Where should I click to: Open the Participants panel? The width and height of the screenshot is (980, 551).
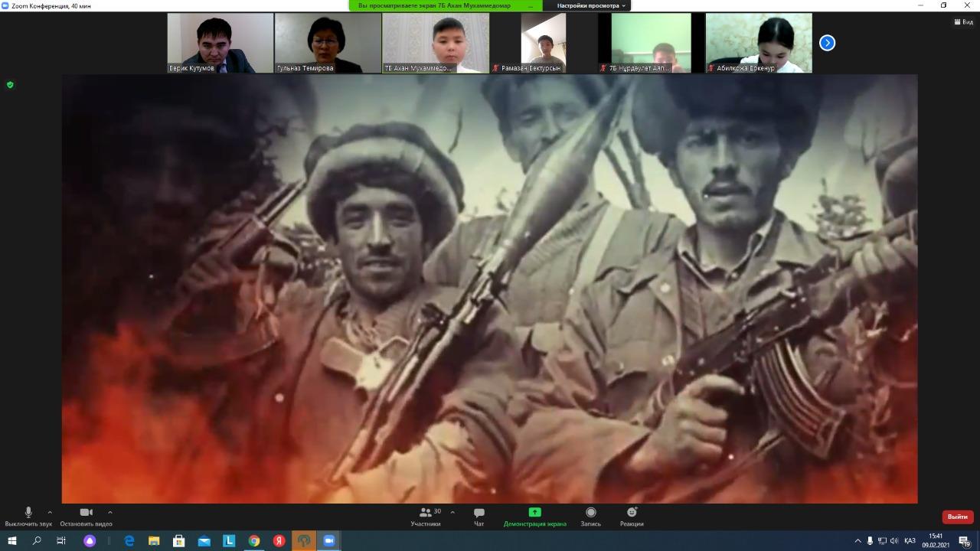pyautogui.click(x=426, y=516)
